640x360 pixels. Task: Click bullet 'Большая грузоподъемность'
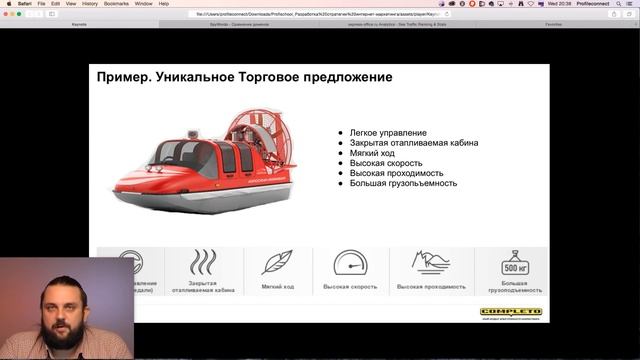403,183
